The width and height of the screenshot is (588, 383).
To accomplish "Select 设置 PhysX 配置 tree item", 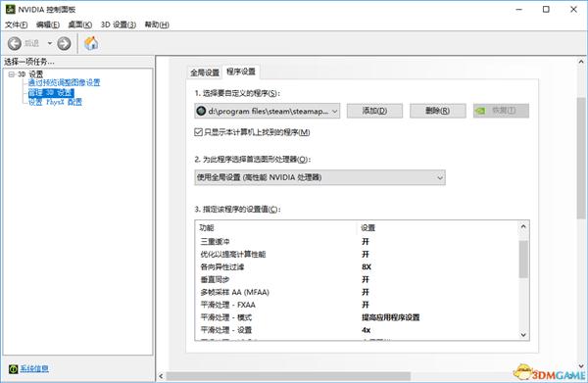I will pos(55,102).
